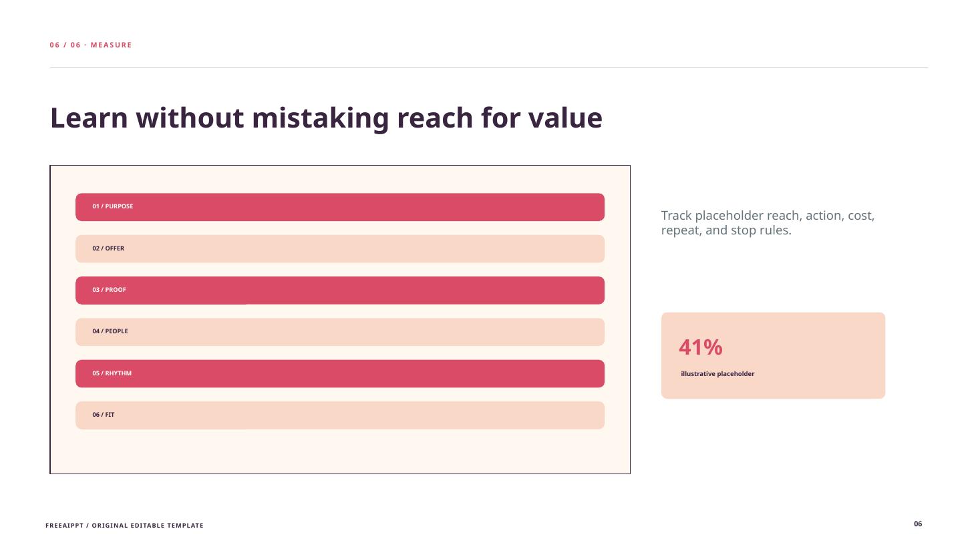Click the 03 / PROOF label text

[109, 290]
